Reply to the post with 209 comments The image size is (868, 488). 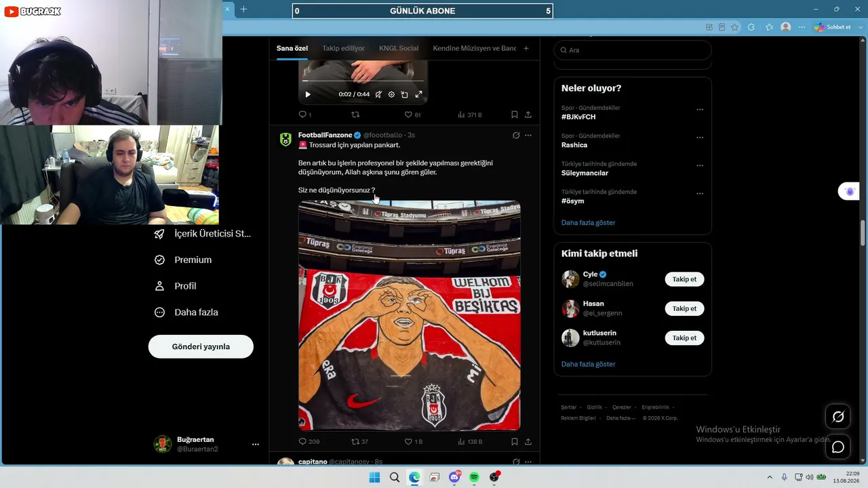point(309,441)
